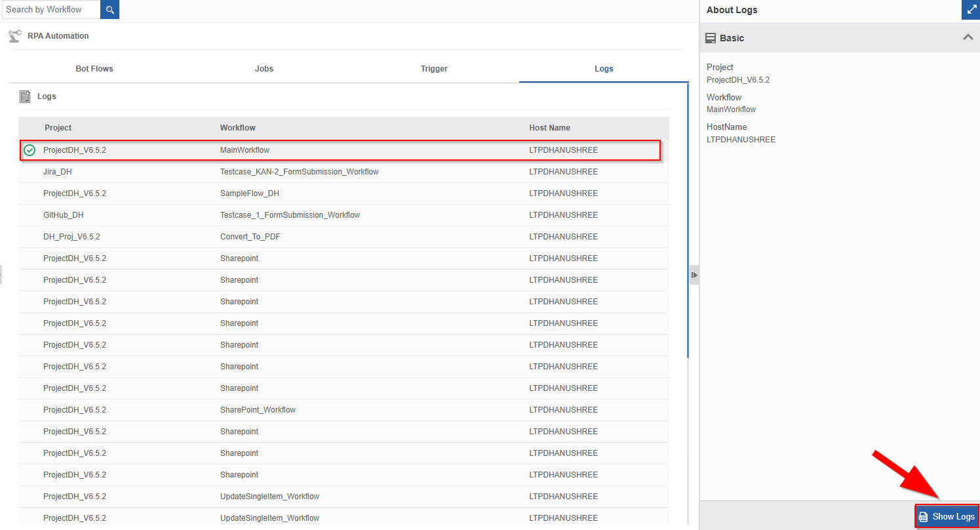Collapse the right panel with splitter arrow
The image size is (980, 530).
click(x=694, y=275)
